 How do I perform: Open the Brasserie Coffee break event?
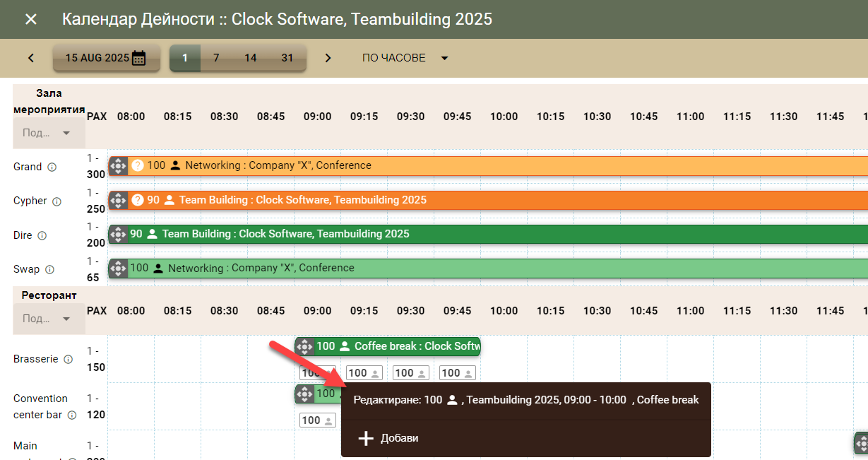[388, 346]
